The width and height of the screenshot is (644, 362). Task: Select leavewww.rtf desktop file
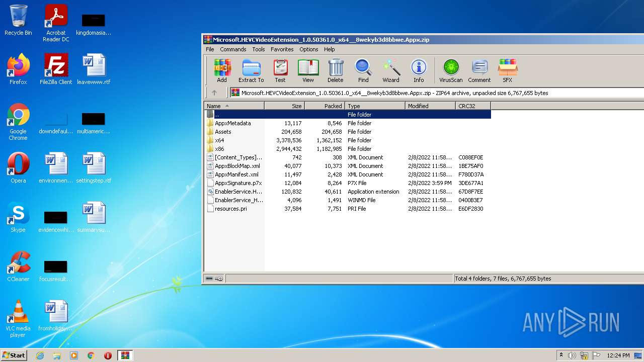pos(94,69)
